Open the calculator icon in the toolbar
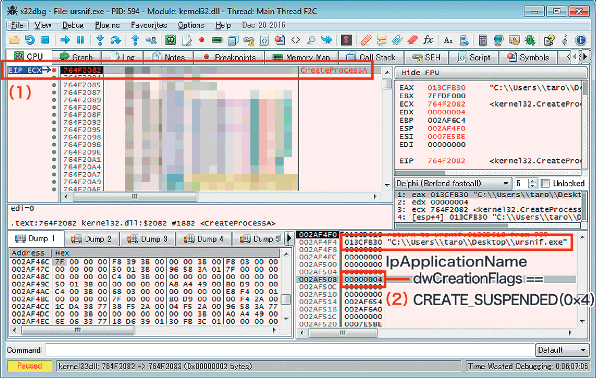The height and width of the screenshot is (378, 596). coord(483,40)
